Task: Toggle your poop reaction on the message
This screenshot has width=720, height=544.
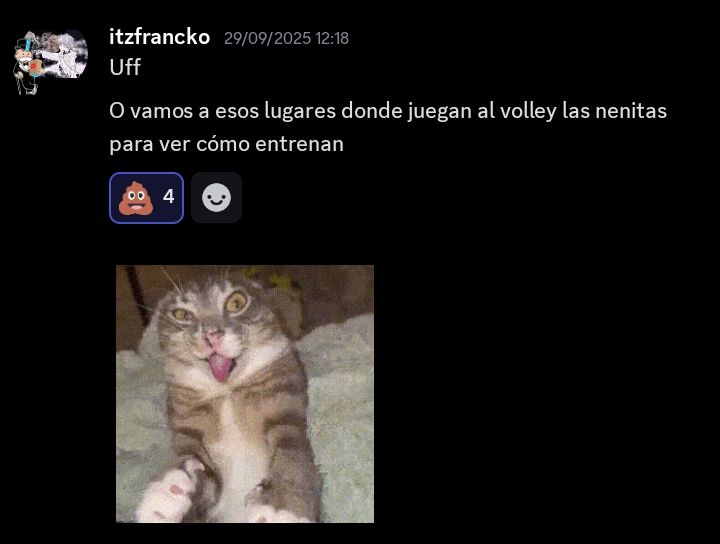Action: (146, 198)
